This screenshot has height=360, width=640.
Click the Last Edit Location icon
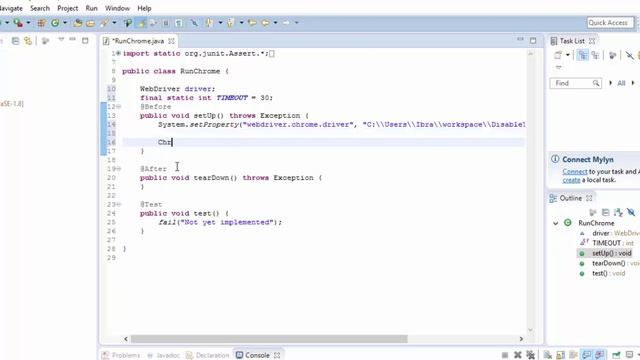pyautogui.click(x=252, y=23)
